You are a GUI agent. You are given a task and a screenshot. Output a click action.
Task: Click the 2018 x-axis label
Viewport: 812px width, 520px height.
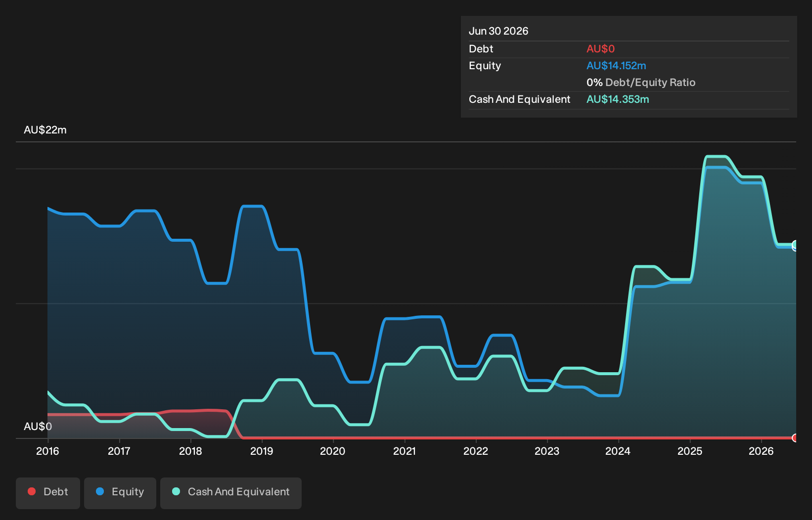click(x=190, y=451)
